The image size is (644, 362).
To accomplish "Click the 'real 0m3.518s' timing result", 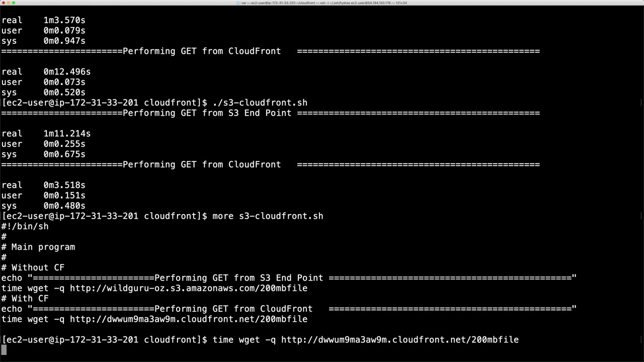I will pyautogui.click(x=43, y=185).
